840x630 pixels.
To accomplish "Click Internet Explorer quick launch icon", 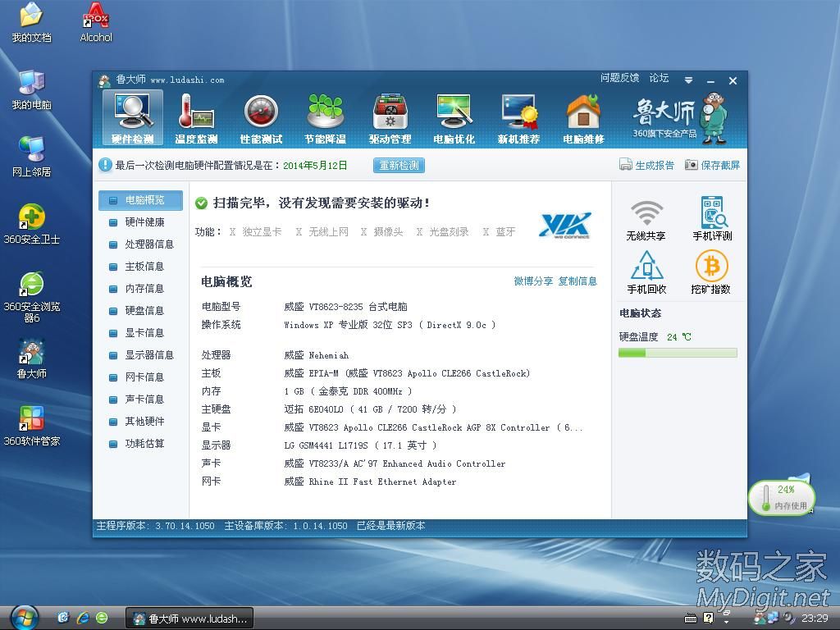I will [83, 619].
